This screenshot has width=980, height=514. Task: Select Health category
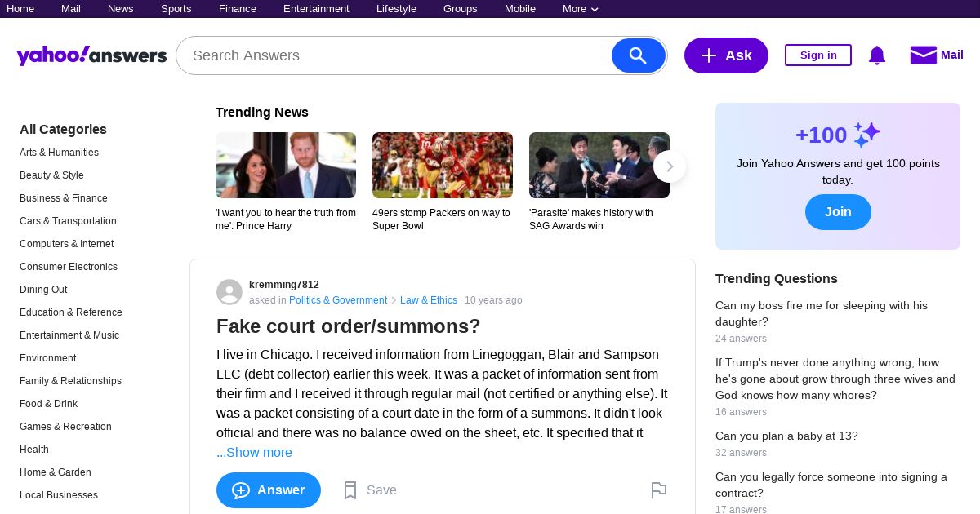pyautogui.click(x=34, y=450)
